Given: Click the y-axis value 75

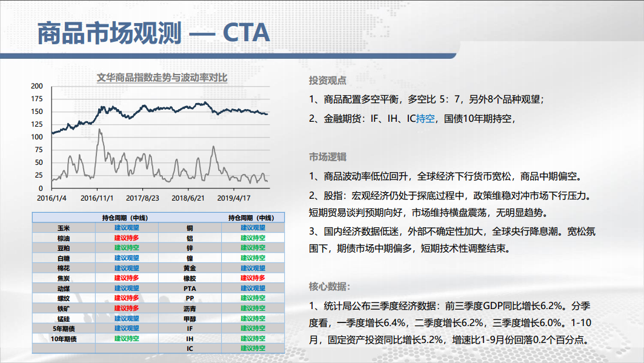Looking at the screenshot, I should pos(39,150).
